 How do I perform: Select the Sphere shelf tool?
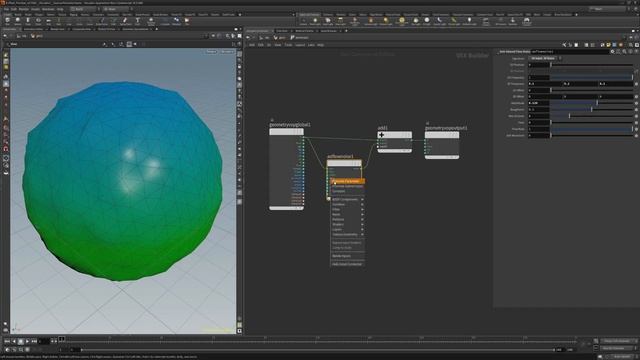coord(18,21)
